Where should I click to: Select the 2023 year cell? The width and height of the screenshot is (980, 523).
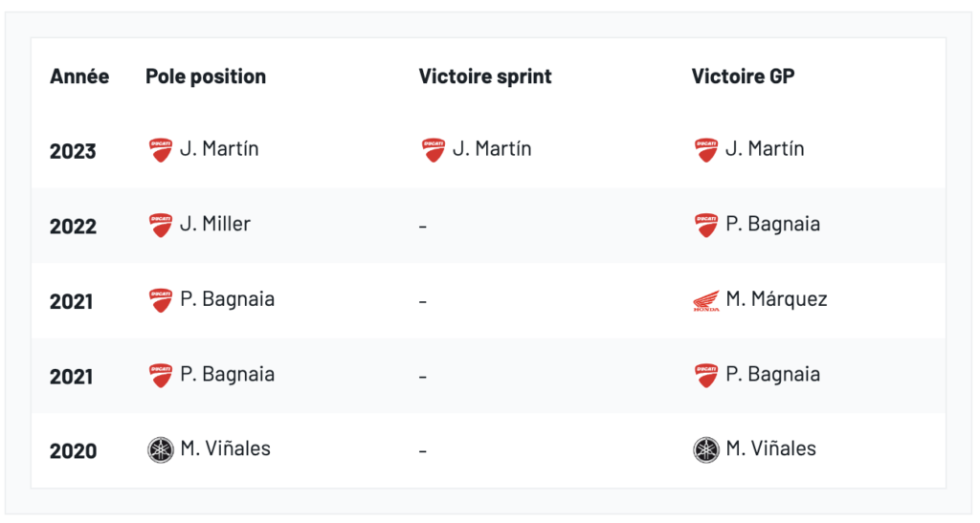click(73, 151)
